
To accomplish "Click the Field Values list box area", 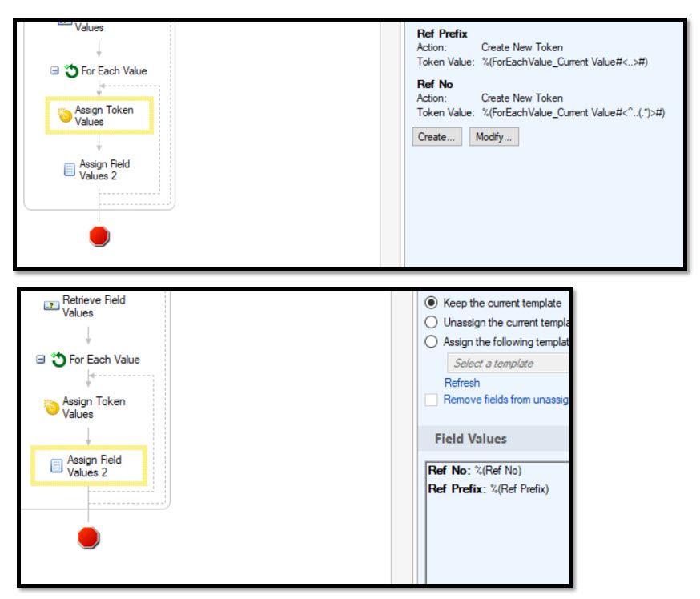I will pos(497,522).
